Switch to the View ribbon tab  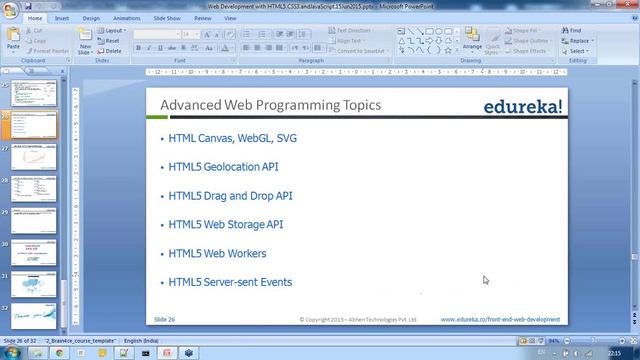tap(230, 18)
